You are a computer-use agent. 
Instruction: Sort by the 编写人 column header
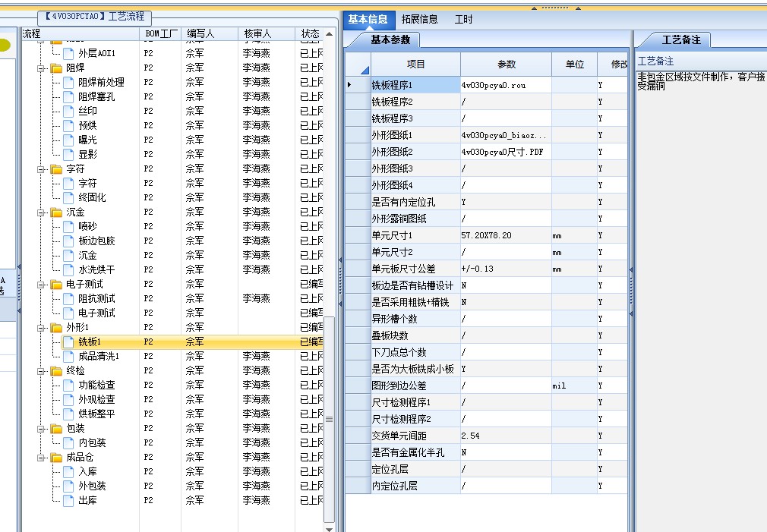tap(210, 33)
